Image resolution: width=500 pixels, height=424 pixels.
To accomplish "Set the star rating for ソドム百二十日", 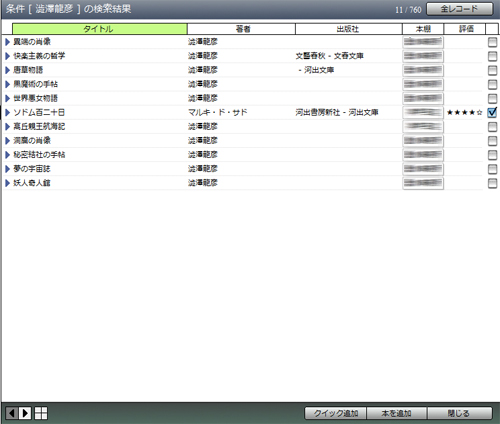I will [x=464, y=113].
